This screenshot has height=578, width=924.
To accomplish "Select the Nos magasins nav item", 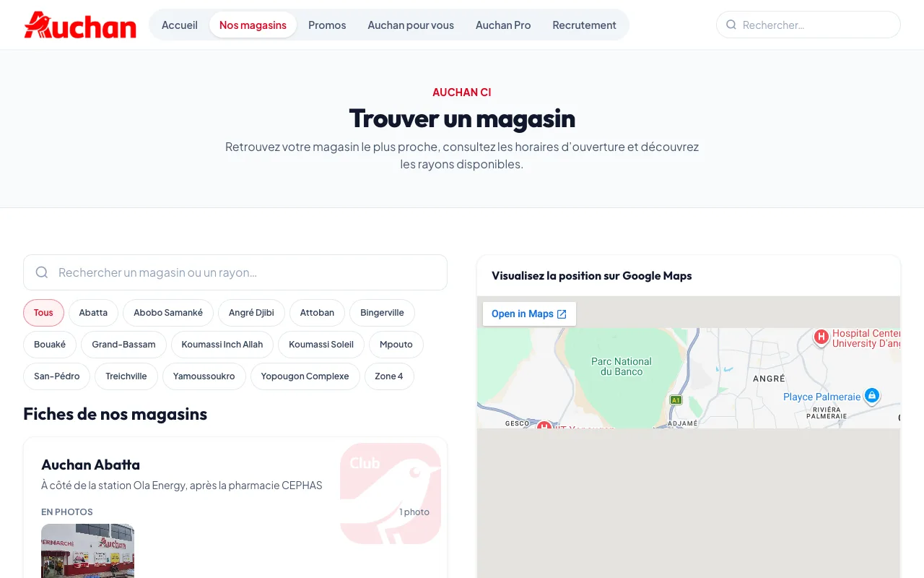I will coord(253,25).
